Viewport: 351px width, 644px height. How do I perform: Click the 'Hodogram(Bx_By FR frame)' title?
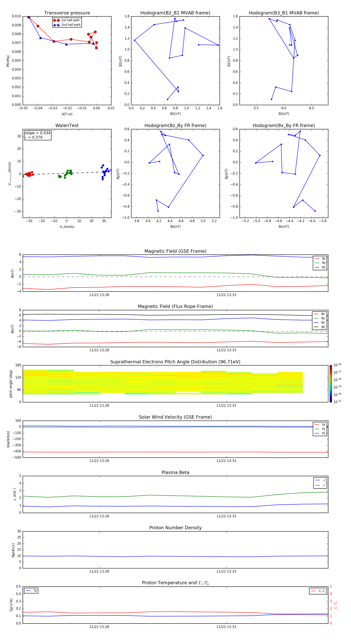(284, 125)
